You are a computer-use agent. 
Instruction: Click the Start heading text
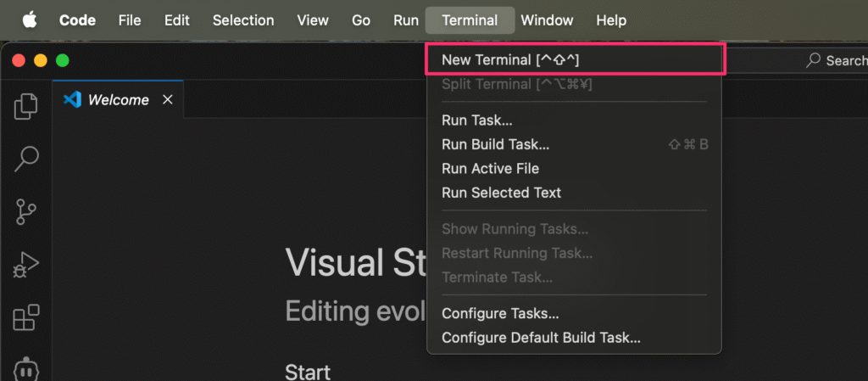point(308,372)
